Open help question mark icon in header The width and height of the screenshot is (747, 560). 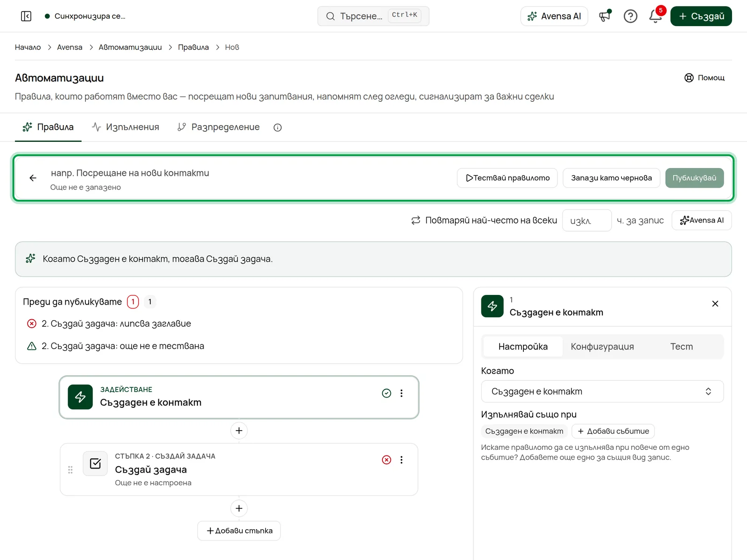click(x=630, y=16)
